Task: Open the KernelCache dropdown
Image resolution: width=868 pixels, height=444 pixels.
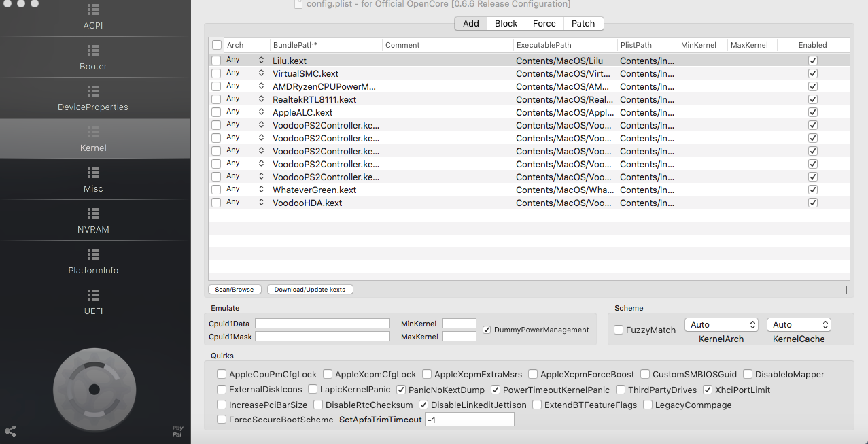Action: (x=799, y=325)
